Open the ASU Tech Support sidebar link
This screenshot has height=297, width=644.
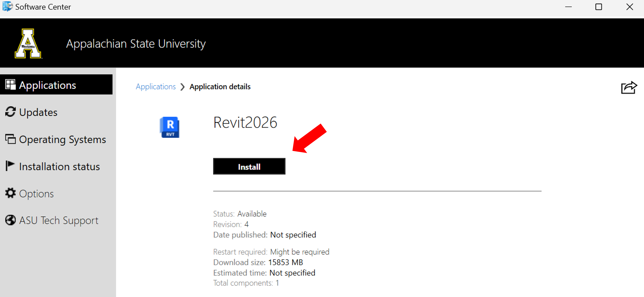[52, 220]
